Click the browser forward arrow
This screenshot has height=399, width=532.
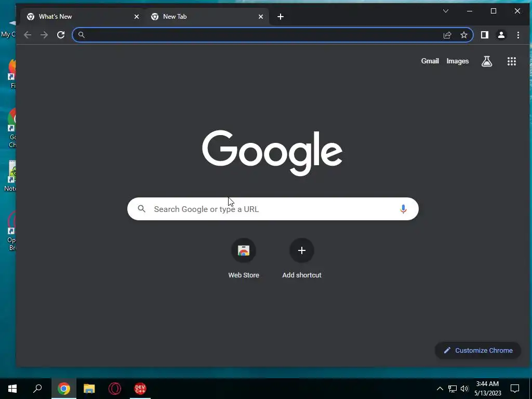[x=44, y=35]
